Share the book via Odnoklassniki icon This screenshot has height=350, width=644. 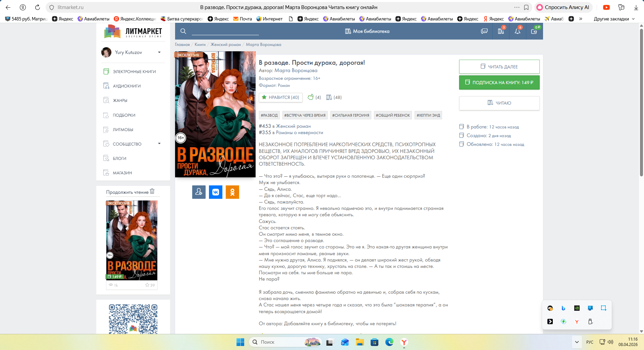tap(232, 192)
